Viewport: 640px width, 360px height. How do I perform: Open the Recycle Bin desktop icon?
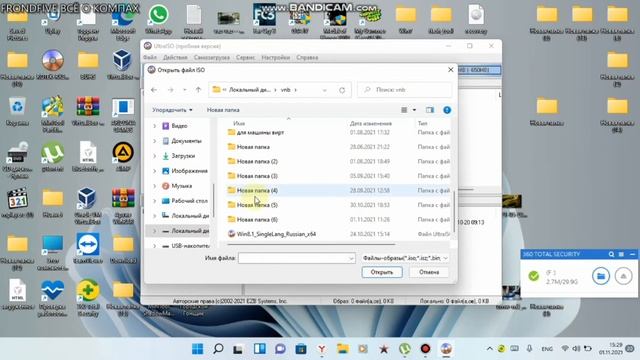(x=17, y=111)
